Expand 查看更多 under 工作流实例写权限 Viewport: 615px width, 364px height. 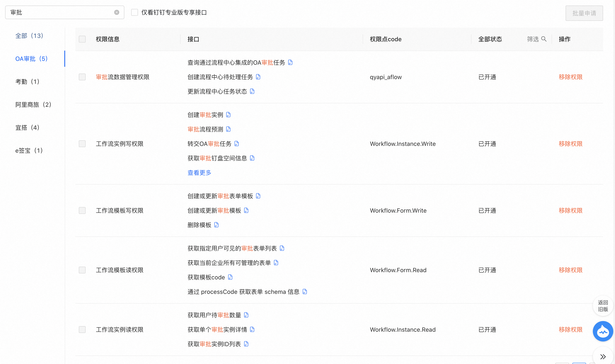199,173
